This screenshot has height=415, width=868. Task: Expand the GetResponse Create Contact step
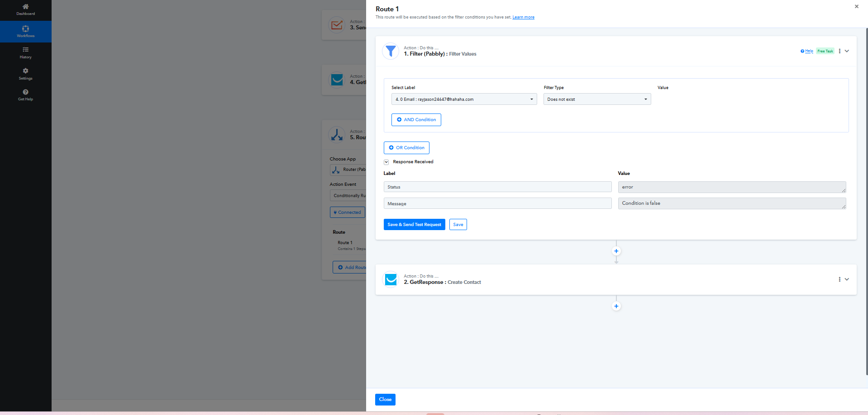[x=847, y=279]
